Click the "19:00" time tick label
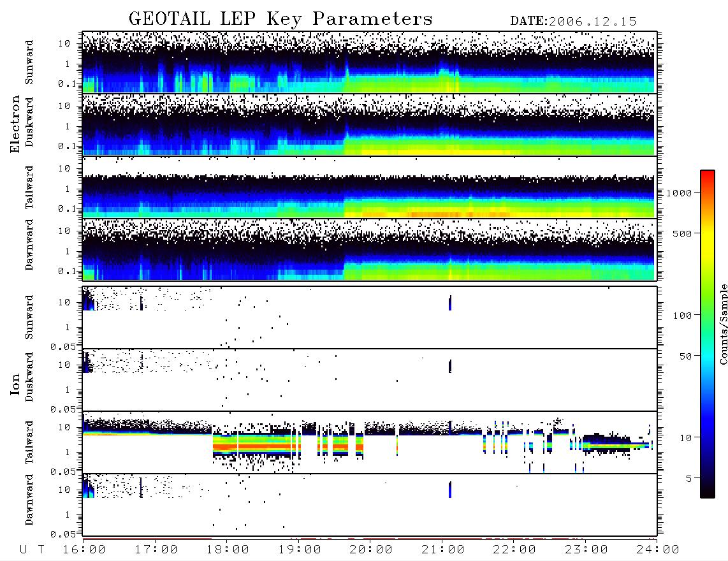 [300, 550]
